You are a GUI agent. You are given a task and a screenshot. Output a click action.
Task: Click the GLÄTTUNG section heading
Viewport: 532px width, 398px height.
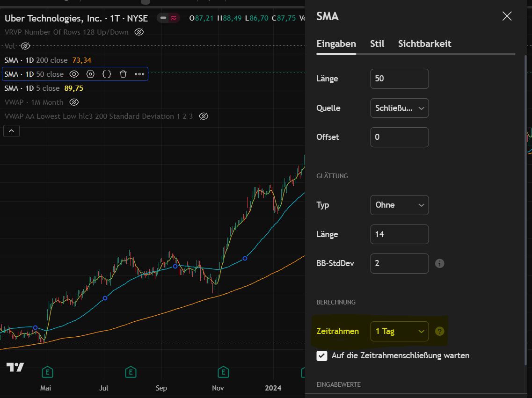pos(332,175)
